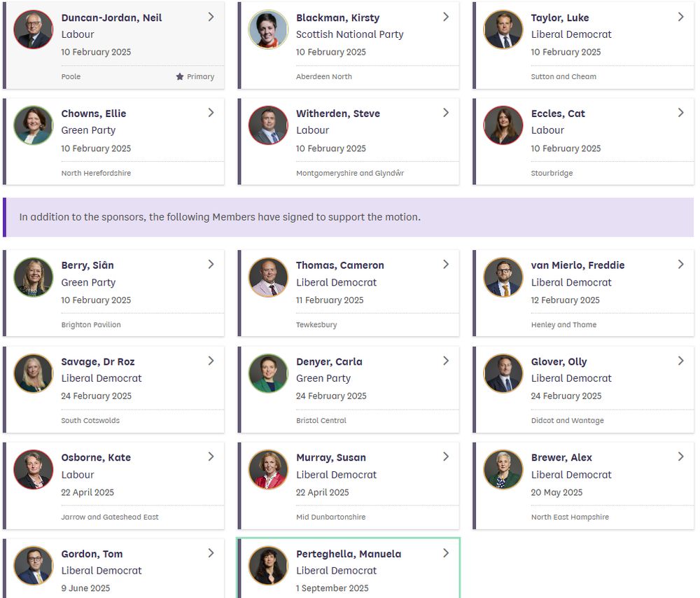
Task: Follow the Murray, Susan name link
Action: coord(330,457)
